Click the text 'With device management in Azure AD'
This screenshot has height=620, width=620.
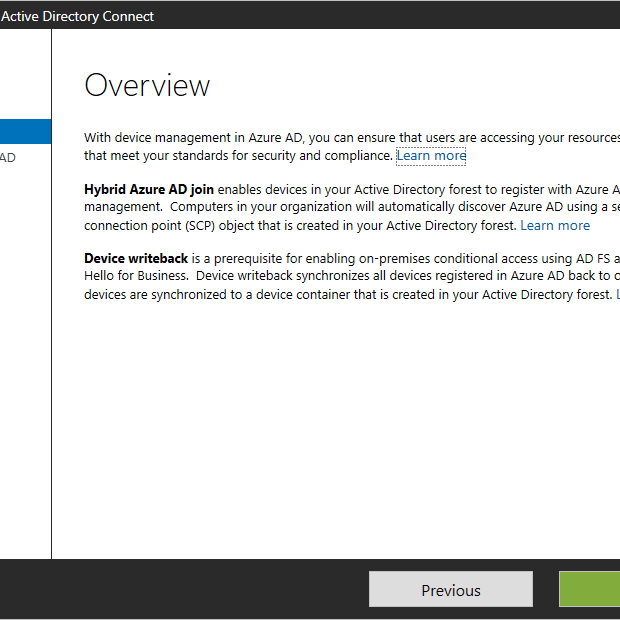[x=193, y=138]
